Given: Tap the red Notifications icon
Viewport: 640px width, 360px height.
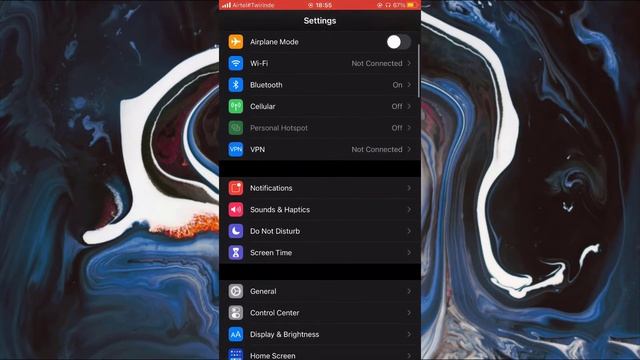Looking at the screenshot, I should coord(236,188).
